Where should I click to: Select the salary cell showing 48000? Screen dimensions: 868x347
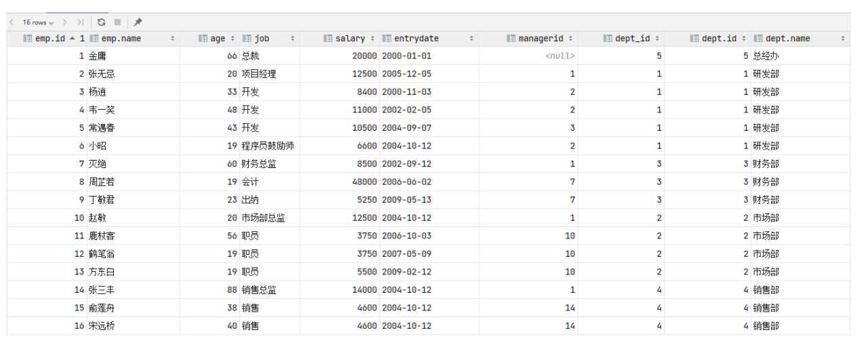(x=339, y=182)
